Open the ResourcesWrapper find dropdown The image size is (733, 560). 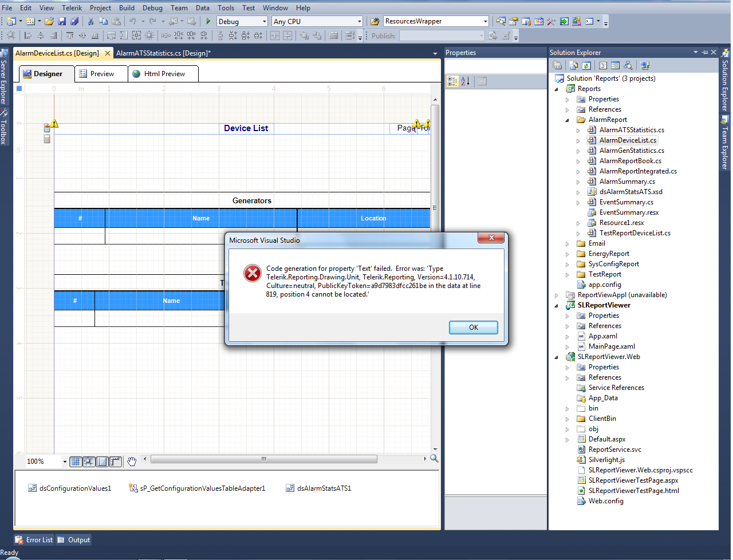tap(486, 22)
